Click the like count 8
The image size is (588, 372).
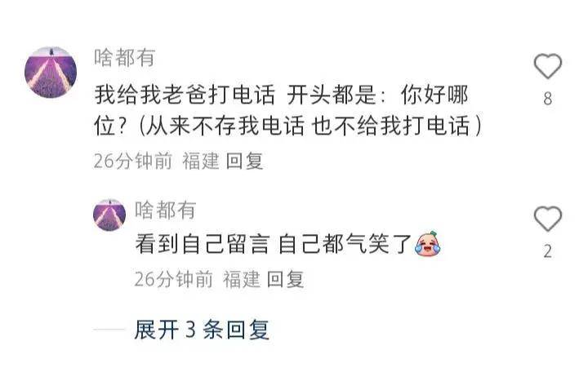pos(547,99)
